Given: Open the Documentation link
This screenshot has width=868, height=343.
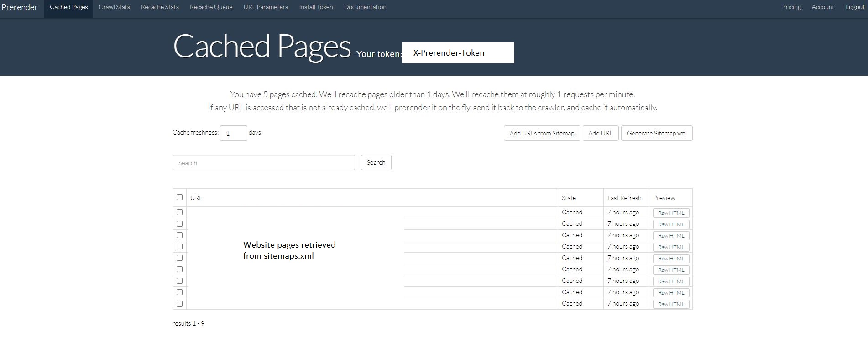Looking at the screenshot, I should (365, 7).
